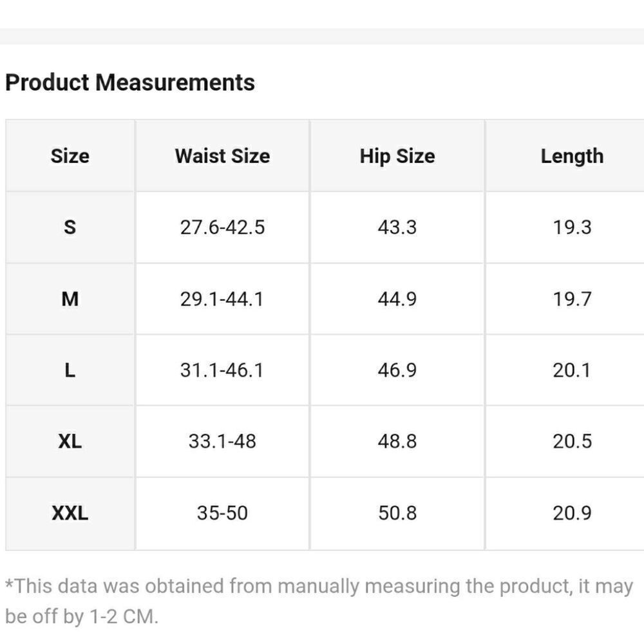
Task: Click hip size value 43.3
Action: [x=397, y=227]
